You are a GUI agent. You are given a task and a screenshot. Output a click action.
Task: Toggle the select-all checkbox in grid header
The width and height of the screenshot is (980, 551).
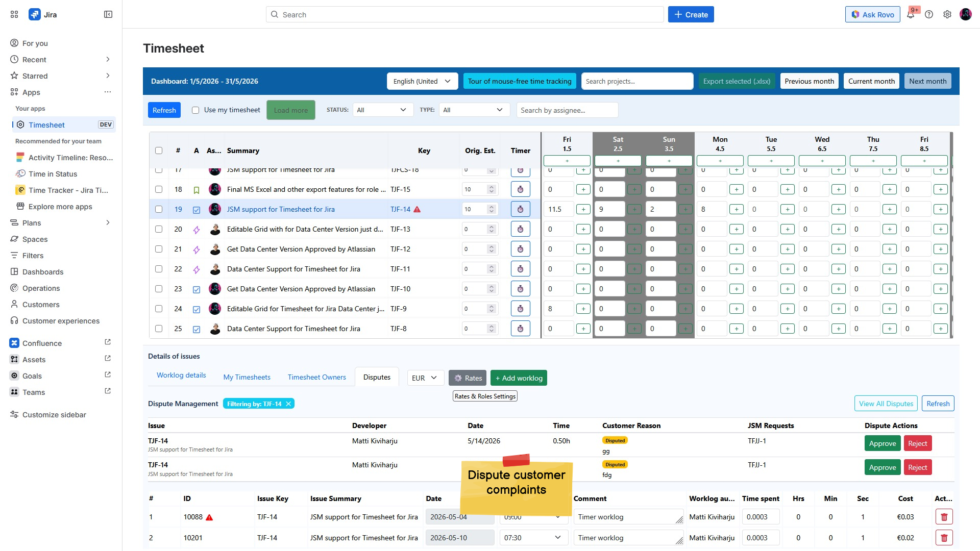159,151
